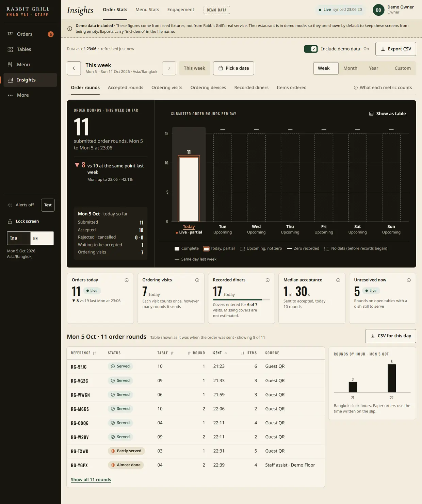
Task: Click info icon on Ordering visits card
Action: (197, 280)
